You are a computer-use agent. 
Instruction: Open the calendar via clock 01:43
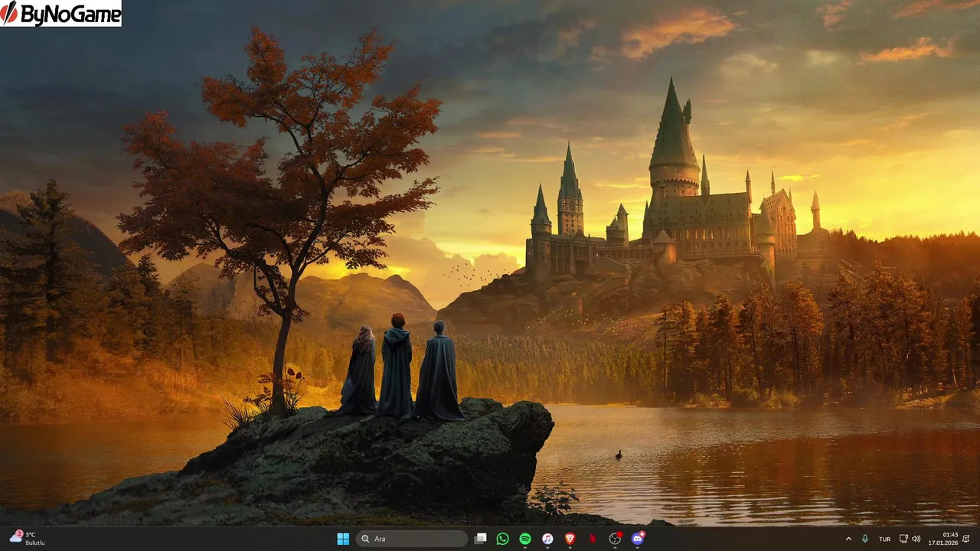[x=943, y=539]
